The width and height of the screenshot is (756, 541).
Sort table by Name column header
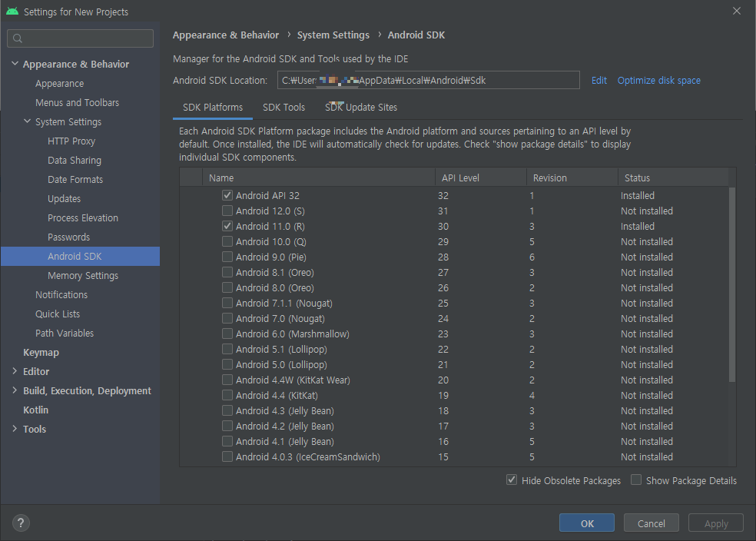point(318,178)
